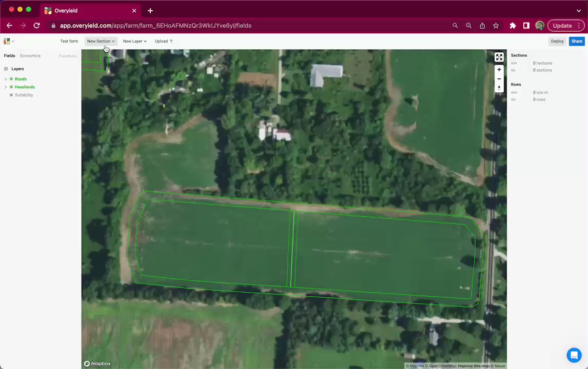
Task: Open the browser profile avatar
Action: pyautogui.click(x=540, y=26)
